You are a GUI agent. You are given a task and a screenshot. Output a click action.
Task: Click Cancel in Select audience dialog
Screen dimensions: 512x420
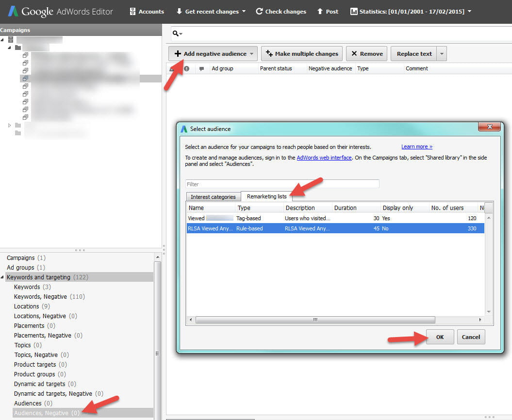coord(471,337)
